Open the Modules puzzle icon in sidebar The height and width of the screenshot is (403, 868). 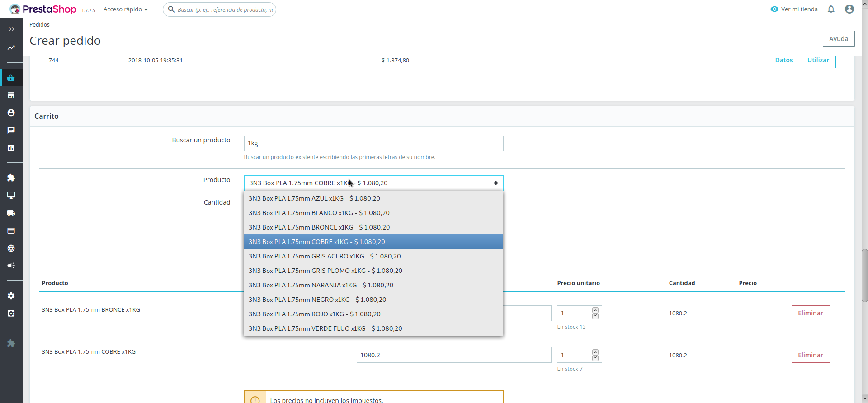click(x=11, y=178)
